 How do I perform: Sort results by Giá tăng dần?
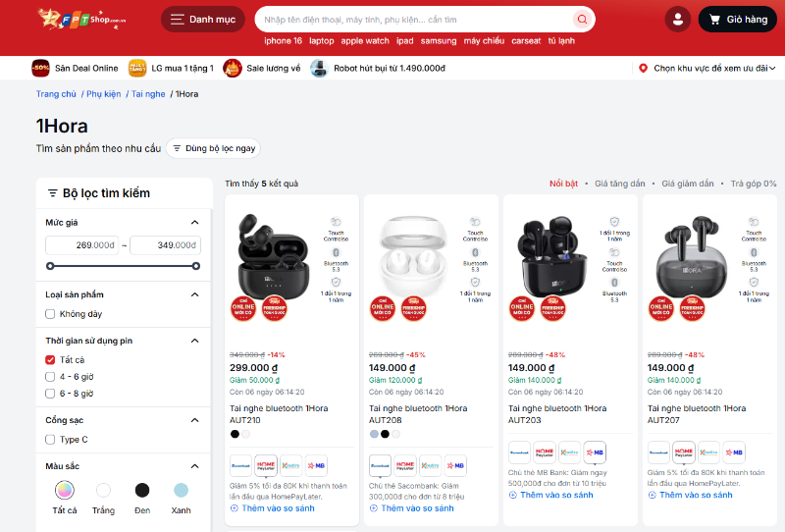[x=620, y=184]
